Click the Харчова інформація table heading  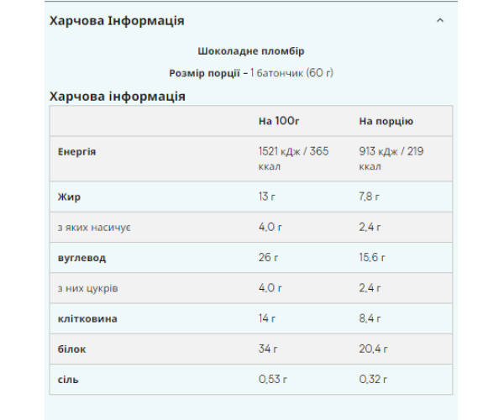(x=118, y=96)
